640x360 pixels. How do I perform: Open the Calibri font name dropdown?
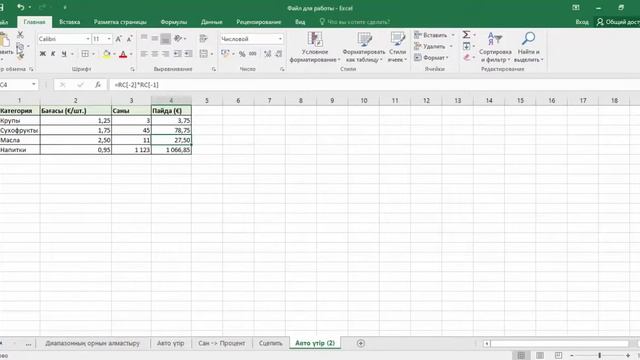point(88,39)
